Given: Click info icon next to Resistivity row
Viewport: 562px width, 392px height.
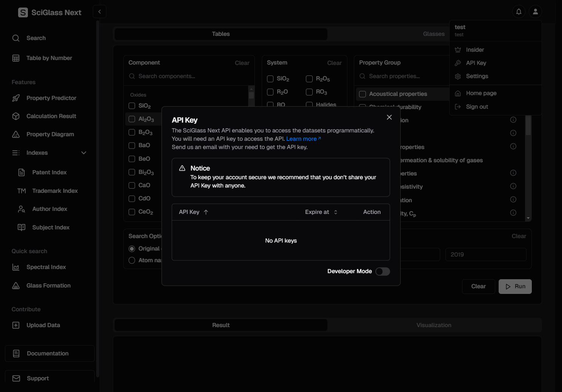Looking at the screenshot, I should point(513,186).
